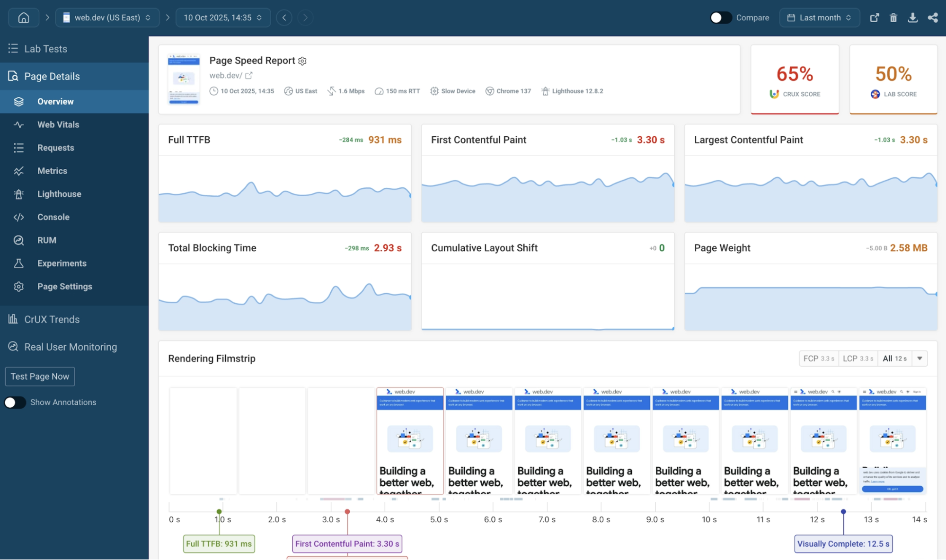Open Real User Monitoring from the sidebar
The width and height of the screenshot is (946, 560).
coord(71,347)
